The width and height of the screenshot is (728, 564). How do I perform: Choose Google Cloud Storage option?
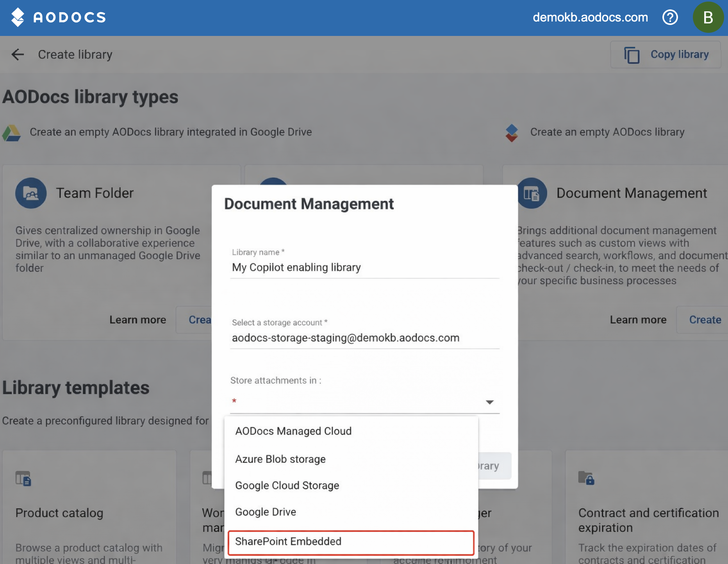351,485
